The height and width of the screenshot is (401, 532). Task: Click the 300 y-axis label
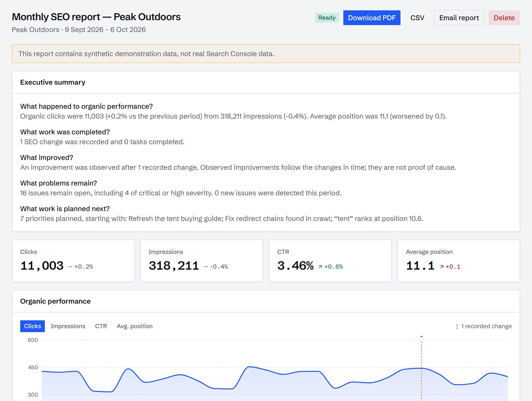coord(33,395)
